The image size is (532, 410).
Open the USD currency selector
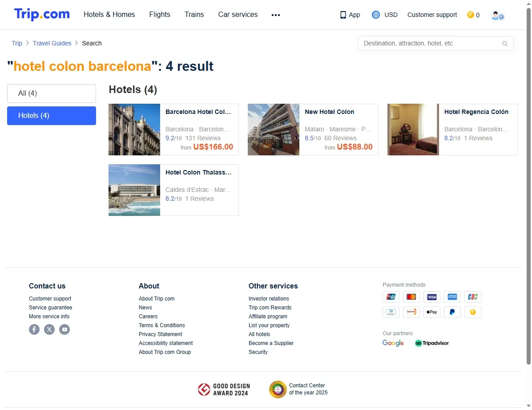pyautogui.click(x=391, y=15)
